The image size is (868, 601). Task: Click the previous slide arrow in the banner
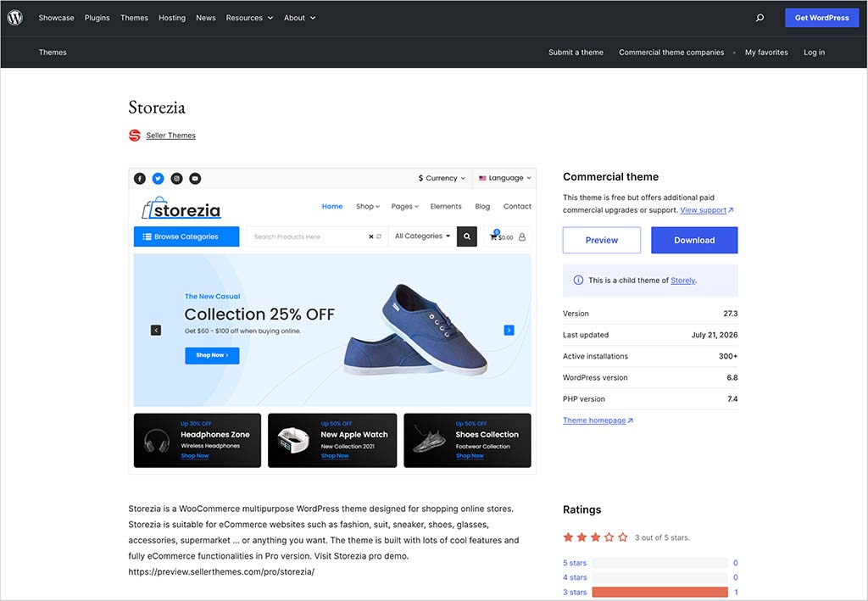coord(156,330)
